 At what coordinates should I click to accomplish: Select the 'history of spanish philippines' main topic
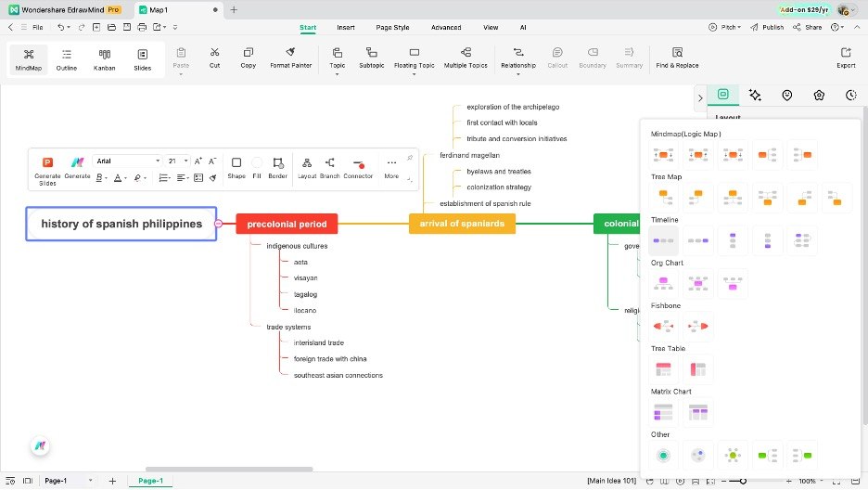121,224
